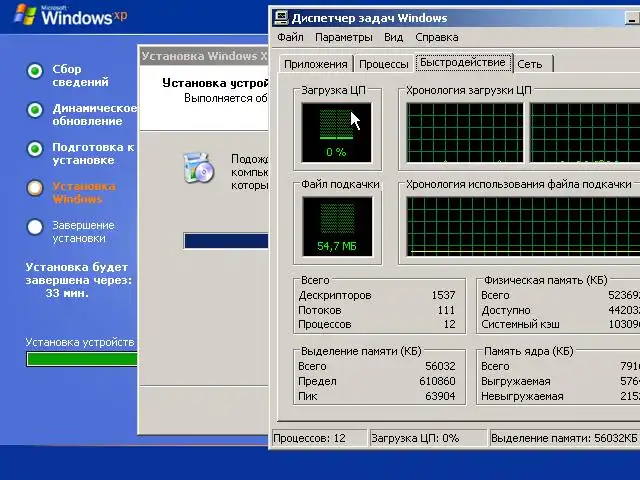Open the Справка menu
Screen dimensions: 640x480
point(437,38)
